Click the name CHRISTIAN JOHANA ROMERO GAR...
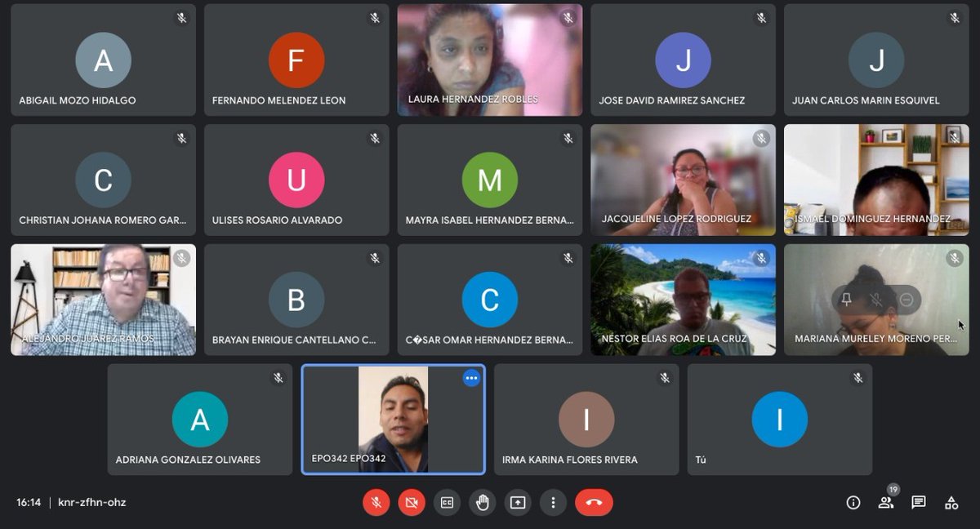 103,220
